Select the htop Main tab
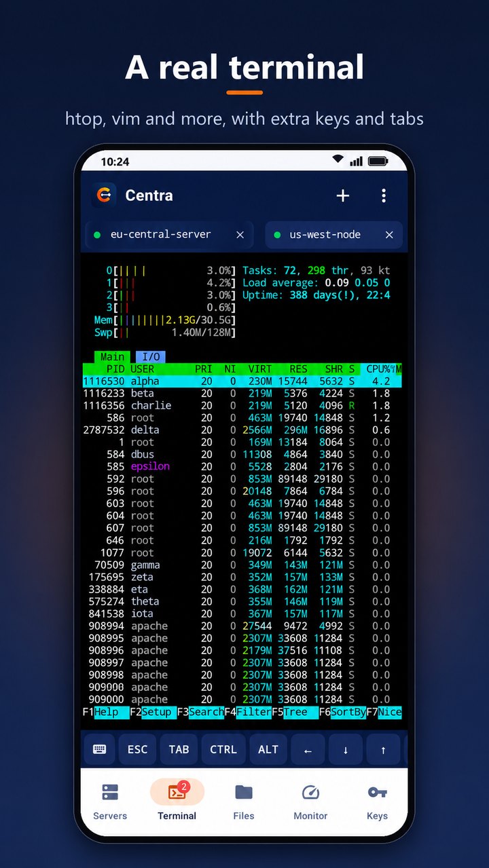This screenshot has height=868, width=489. click(113, 357)
